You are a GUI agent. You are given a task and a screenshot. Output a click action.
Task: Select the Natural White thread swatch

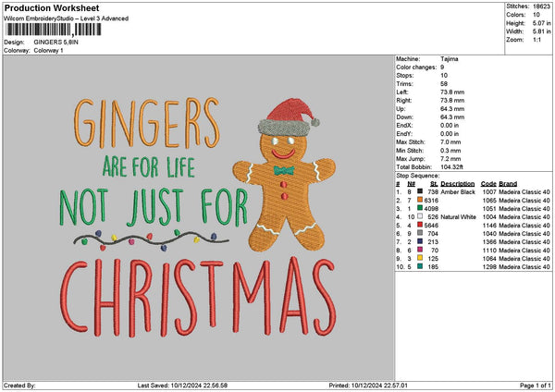[421, 216]
